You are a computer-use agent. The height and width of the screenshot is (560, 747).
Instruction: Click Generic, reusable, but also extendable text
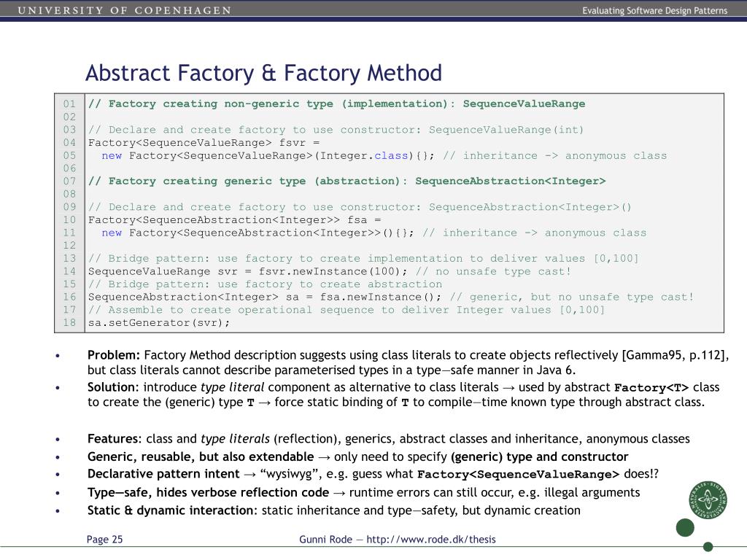[x=201, y=456]
